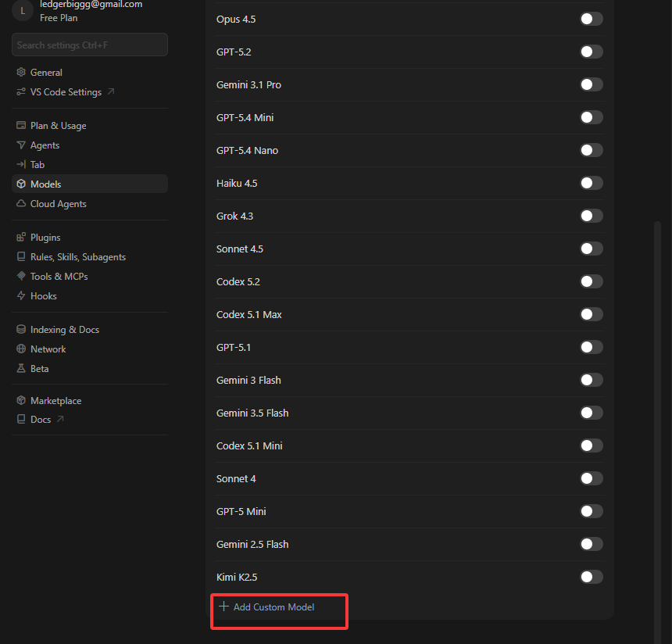This screenshot has height=644, width=672.
Task: Switch on the GPT-5.1 model
Action: tap(592, 347)
